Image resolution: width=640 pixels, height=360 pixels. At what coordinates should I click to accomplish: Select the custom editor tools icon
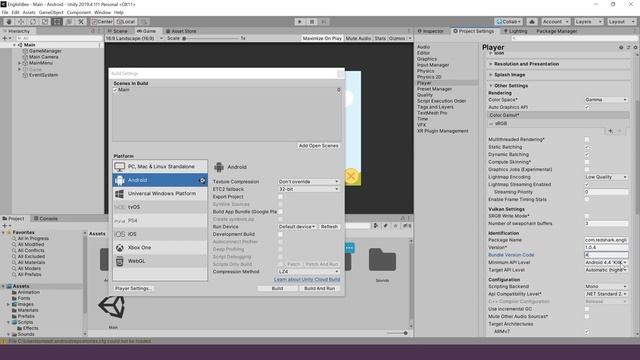point(81,22)
